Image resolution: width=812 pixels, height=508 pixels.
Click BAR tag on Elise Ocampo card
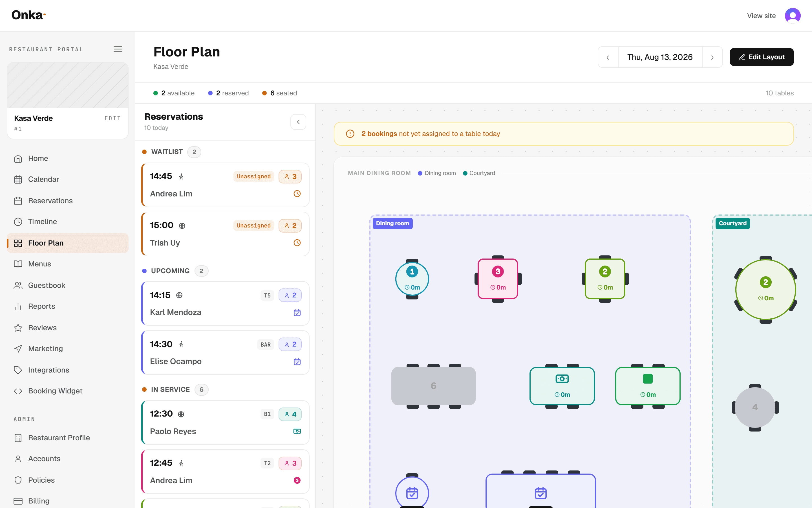265,345
